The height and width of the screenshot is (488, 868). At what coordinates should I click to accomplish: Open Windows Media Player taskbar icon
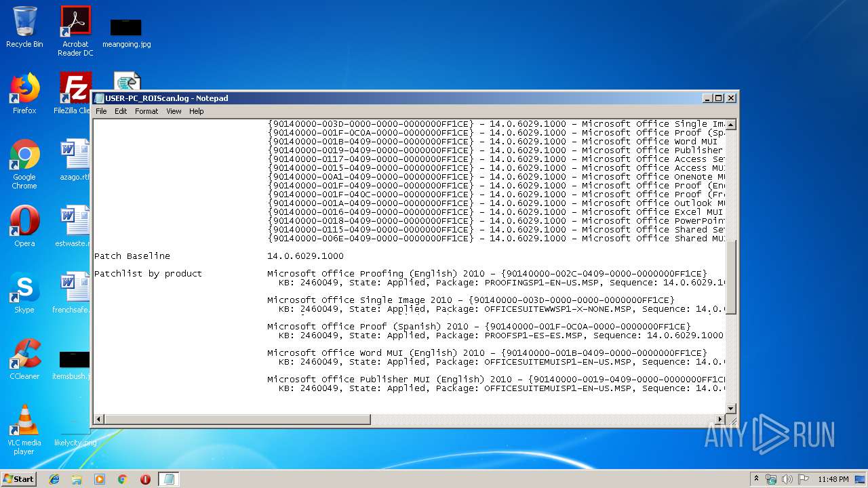(100, 479)
